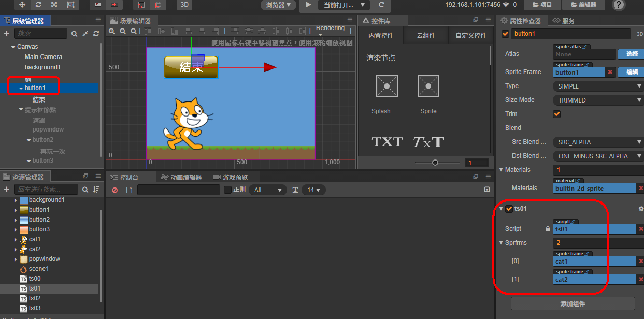The image size is (644, 319).
Task: Open the console font size 14 dropdown
Action: coord(313,190)
